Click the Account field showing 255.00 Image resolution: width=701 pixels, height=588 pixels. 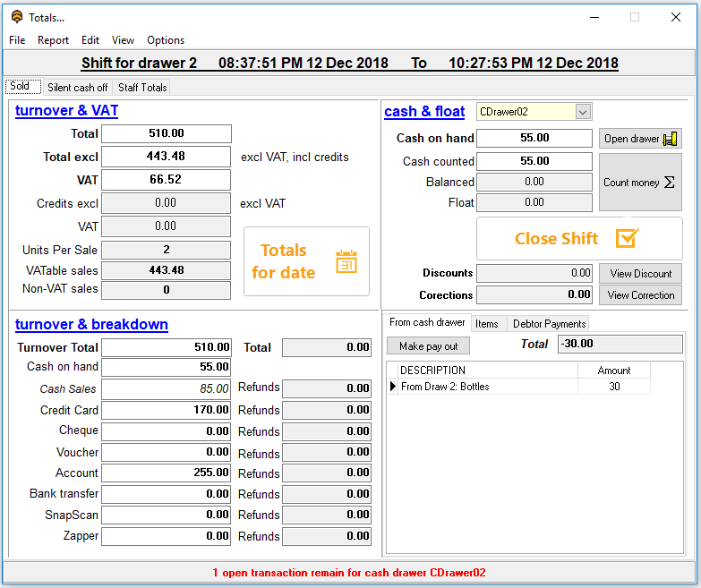point(166,473)
